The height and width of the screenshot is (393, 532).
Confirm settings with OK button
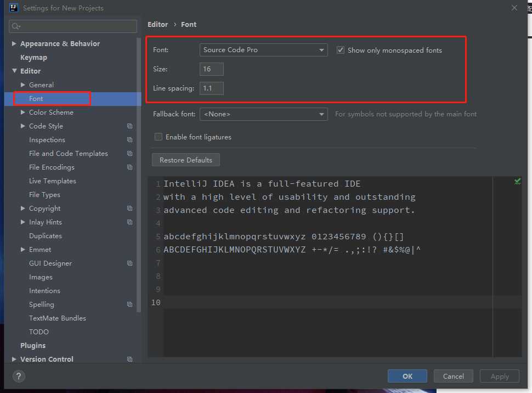[x=407, y=376]
